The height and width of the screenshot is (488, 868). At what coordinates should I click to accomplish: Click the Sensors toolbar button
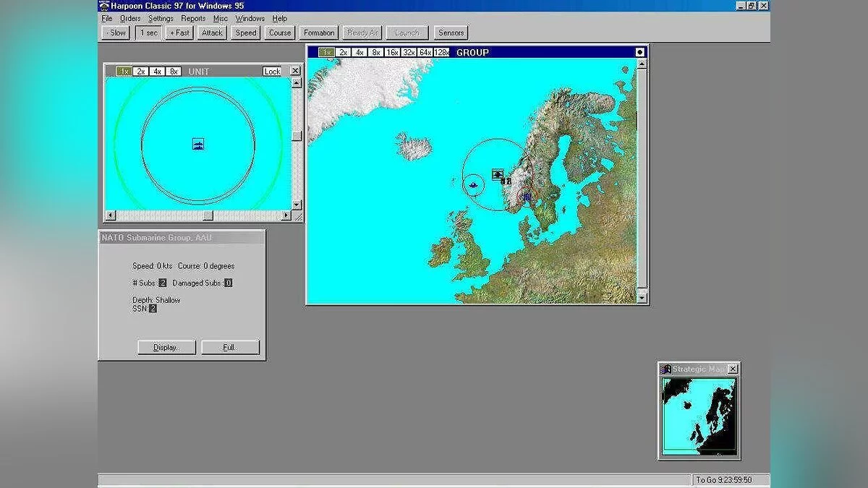[x=451, y=33]
